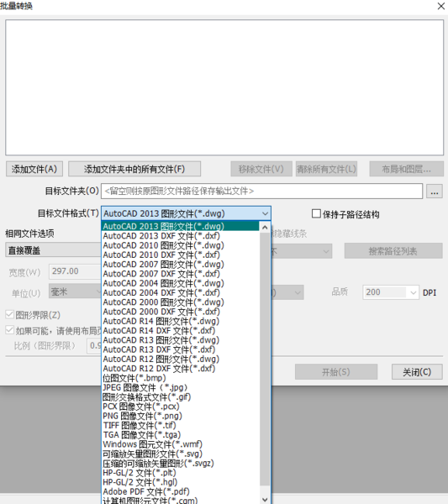Open the 单位 毫米 dropdown
Screen dimensions: 448x504
(x=75, y=291)
